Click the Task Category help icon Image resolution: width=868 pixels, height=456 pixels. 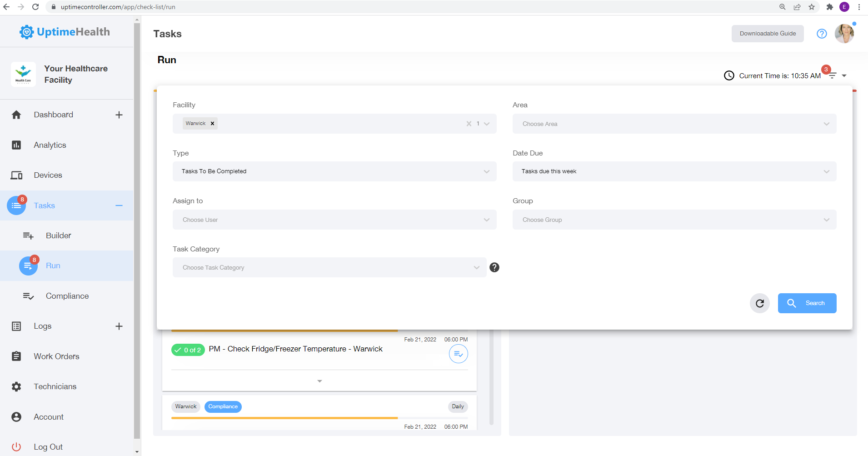point(494,267)
